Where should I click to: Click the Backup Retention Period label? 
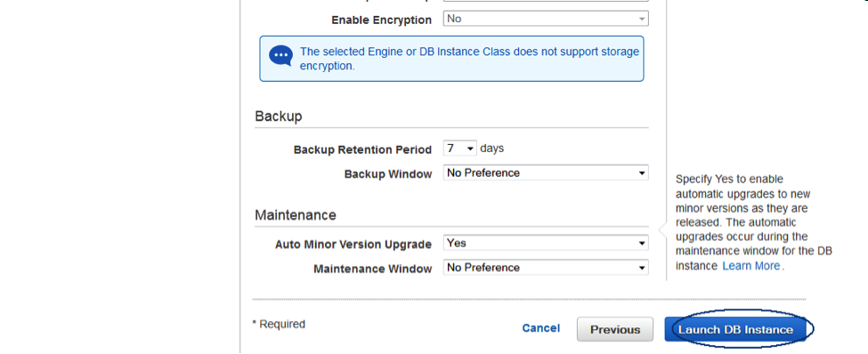click(x=362, y=150)
